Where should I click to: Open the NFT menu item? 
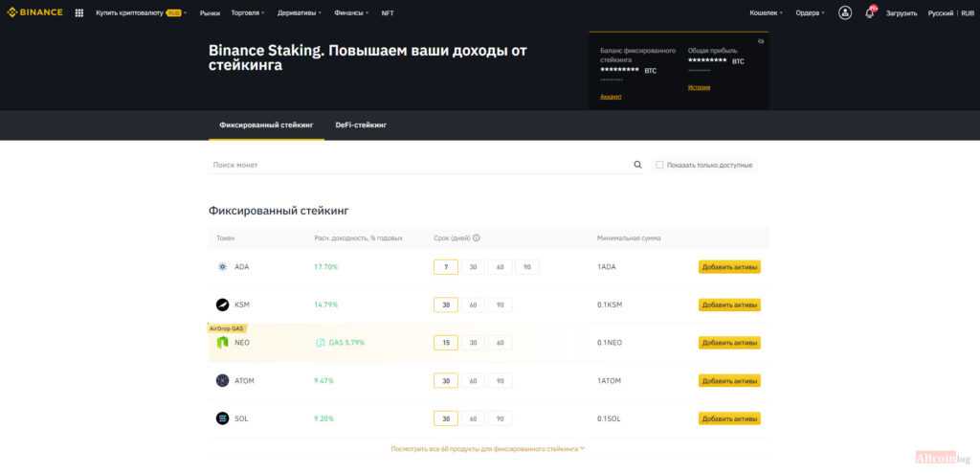(x=387, y=13)
